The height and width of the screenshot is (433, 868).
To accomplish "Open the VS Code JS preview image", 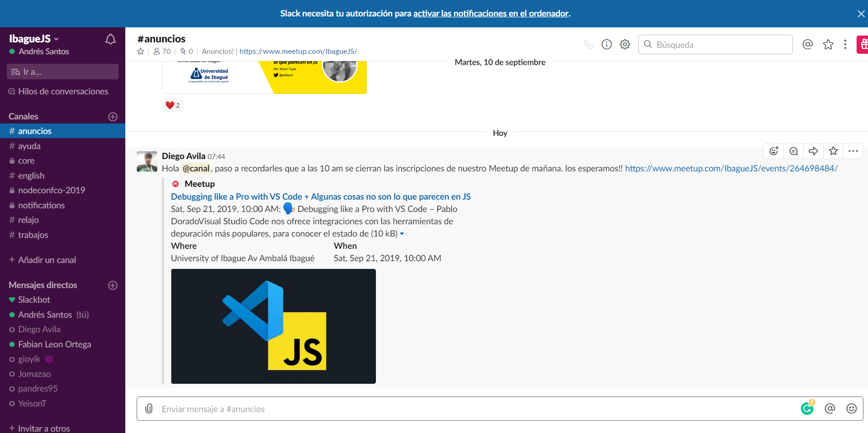I will click(273, 326).
